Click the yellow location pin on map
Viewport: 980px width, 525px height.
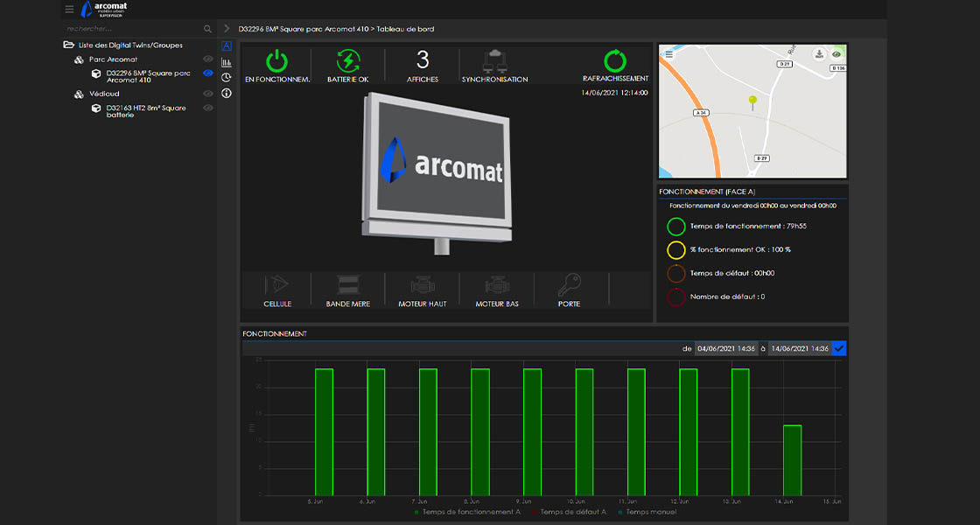click(x=752, y=102)
